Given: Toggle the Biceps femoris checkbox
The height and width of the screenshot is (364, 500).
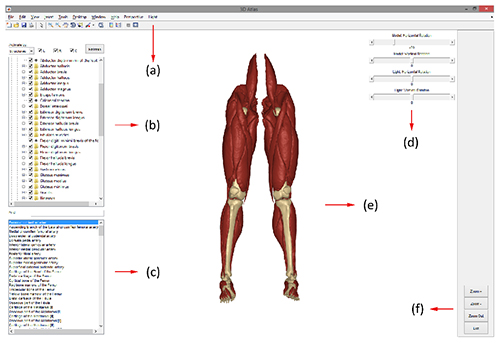Looking at the screenshot, I should 31,95.
